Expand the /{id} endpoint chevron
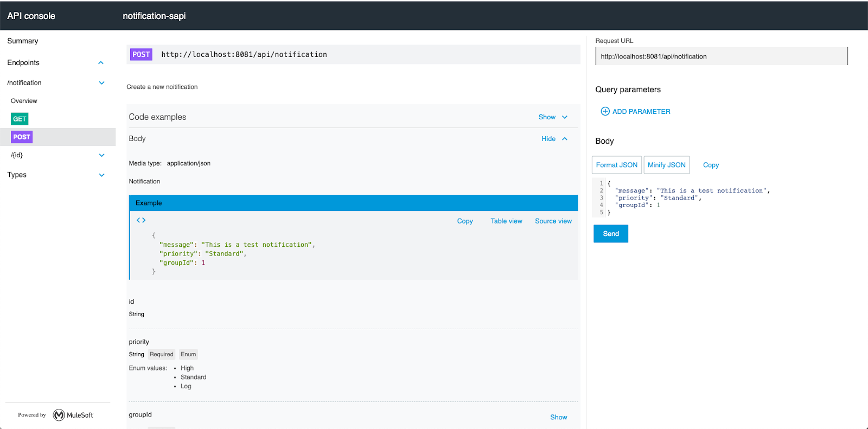Screen dimensions: 868x429 click(101, 155)
